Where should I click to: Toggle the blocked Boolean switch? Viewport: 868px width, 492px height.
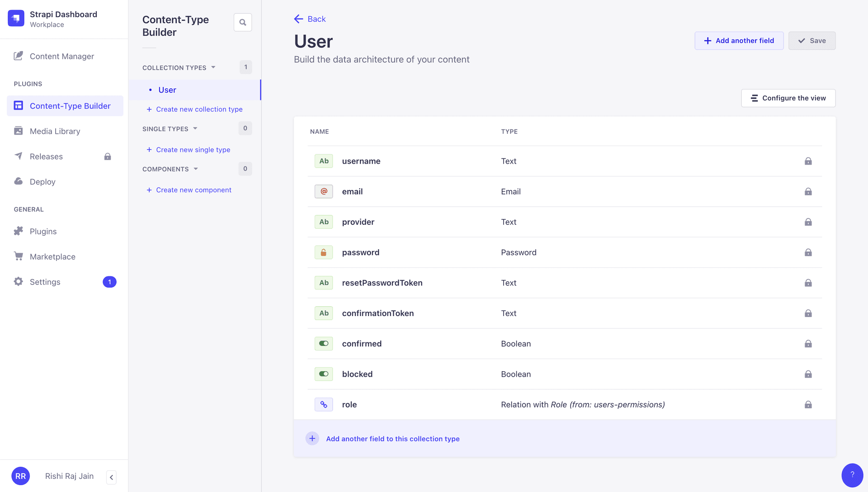(323, 374)
